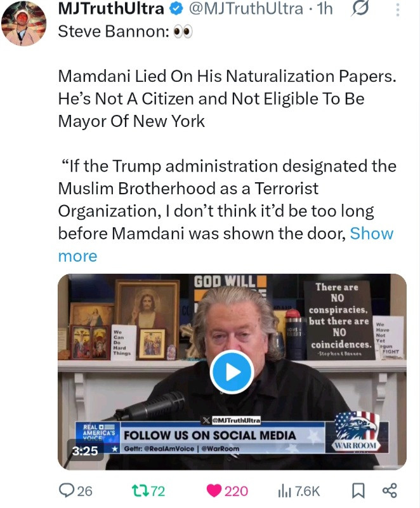The width and height of the screenshot is (420, 508).
Task: Click the MJTruthUltra display name
Action: pos(111,9)
